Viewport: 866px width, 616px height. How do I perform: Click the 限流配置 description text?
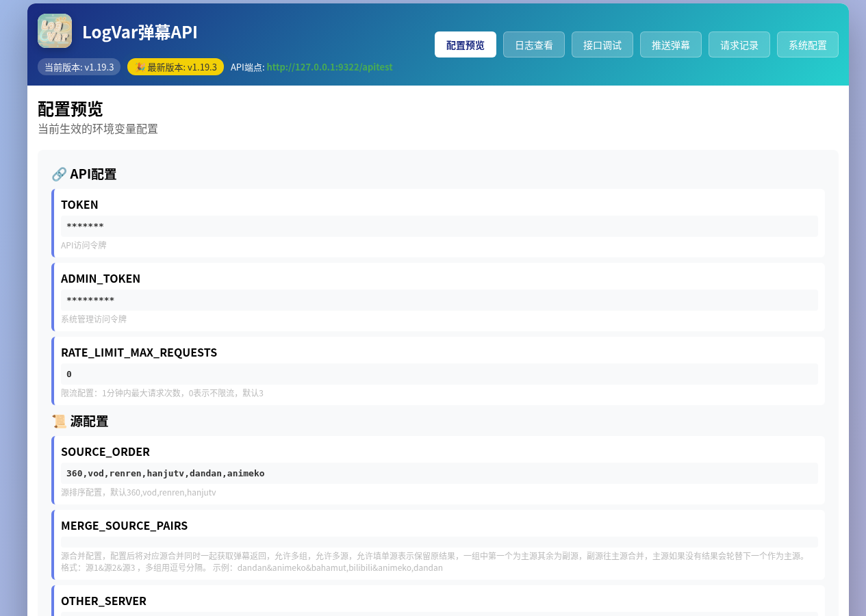point(162,393)
